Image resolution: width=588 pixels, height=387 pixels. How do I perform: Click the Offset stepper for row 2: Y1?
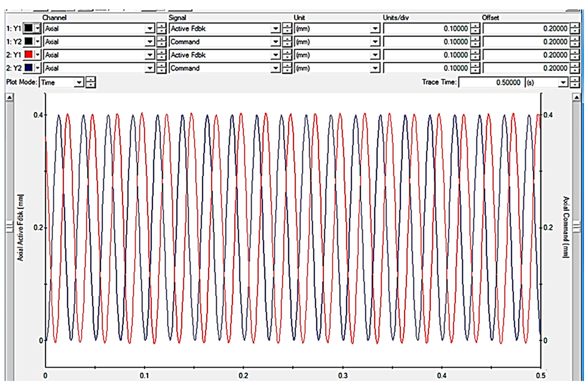[575, 55]
